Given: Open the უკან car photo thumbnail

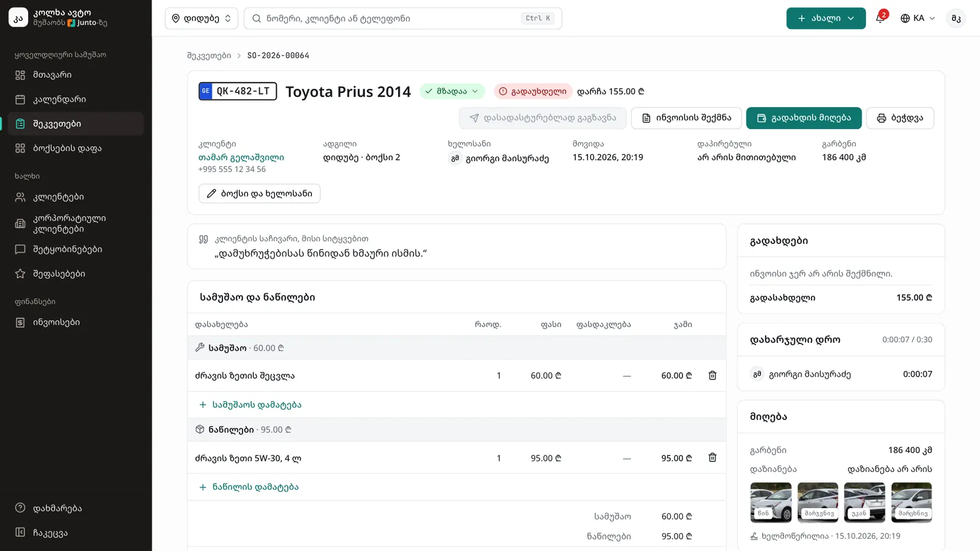Looking at the screenshot, I should point(864,502).
